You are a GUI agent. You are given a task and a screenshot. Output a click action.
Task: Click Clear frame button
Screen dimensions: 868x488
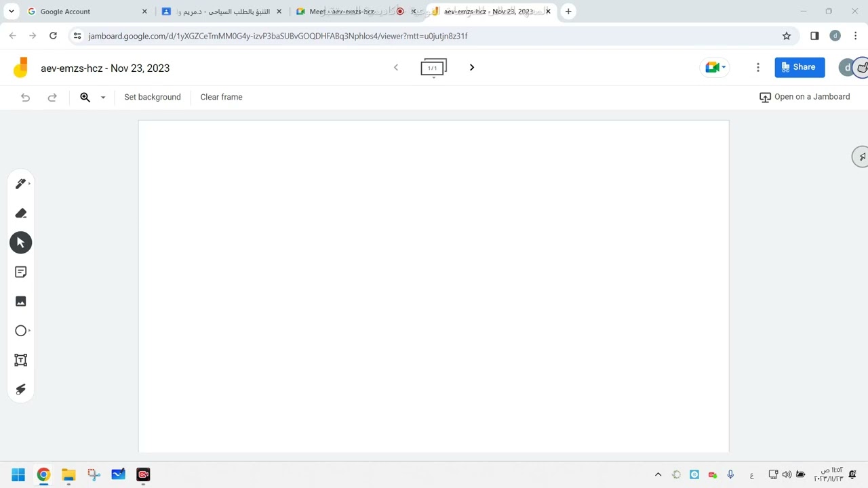click(x=221, y=97)
